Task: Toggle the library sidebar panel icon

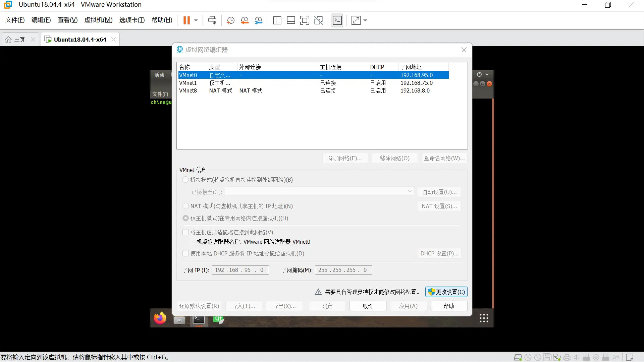Action: pos(277,20)
